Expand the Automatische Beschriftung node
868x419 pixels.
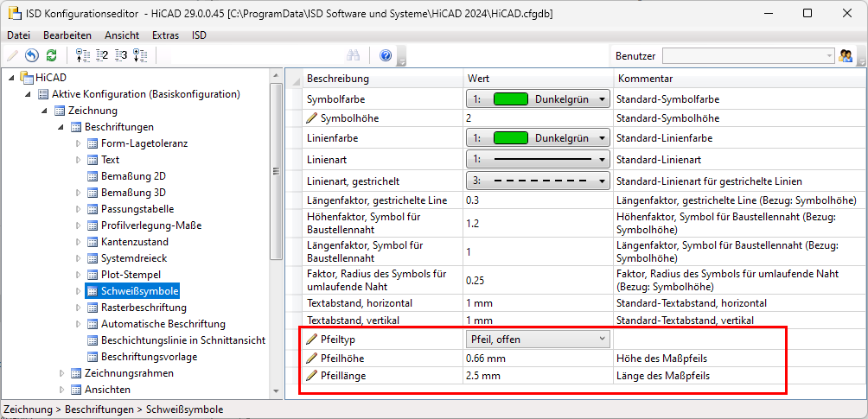[78, 324]
